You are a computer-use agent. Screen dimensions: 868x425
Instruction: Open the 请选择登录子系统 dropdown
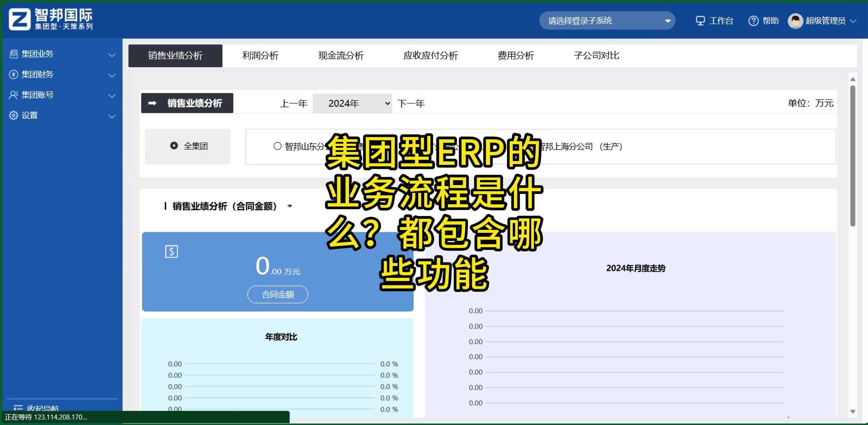point(607,20)
